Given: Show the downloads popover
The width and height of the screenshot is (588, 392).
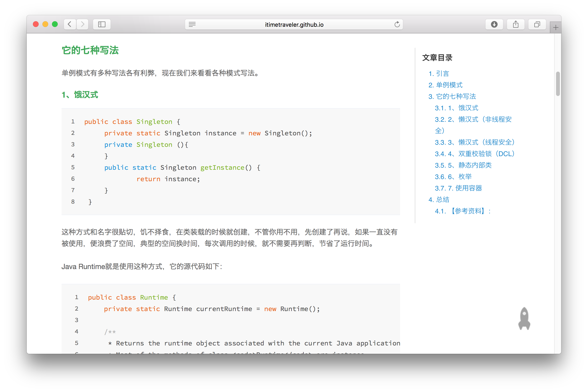Looking at the screenshot, I should pyautogui.click(x=494, y=24).
